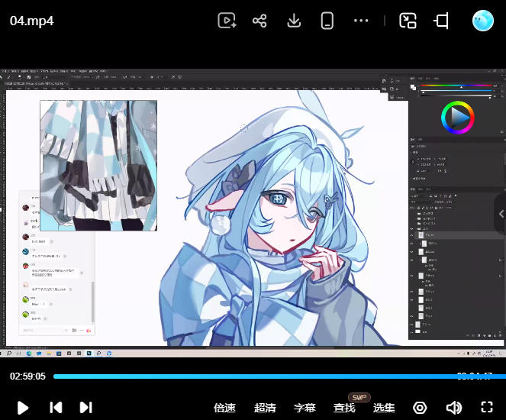Click the crop/screenshot icon in top bar
506x420 pixels.
point(441,21)
